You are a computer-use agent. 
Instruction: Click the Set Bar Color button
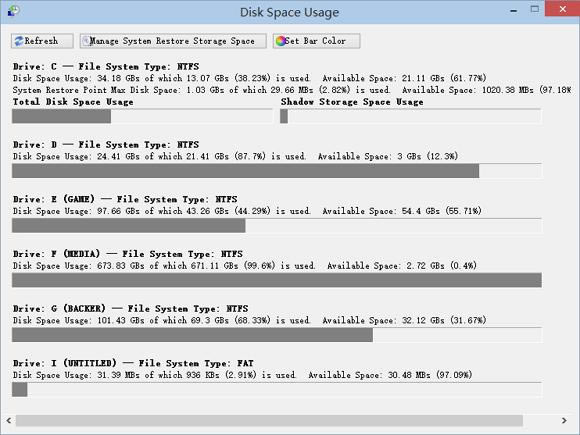point(317,41)
